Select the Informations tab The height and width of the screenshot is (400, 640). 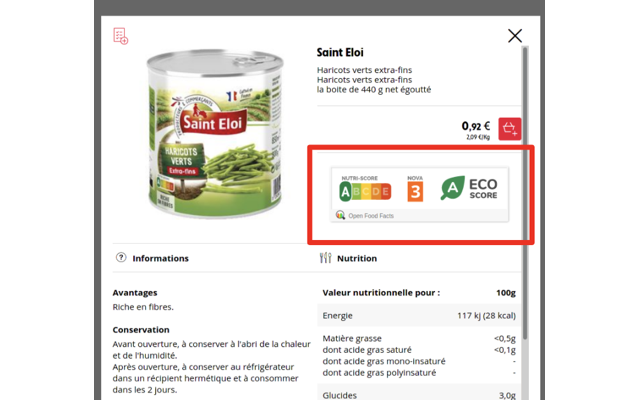tap(160, 258)
